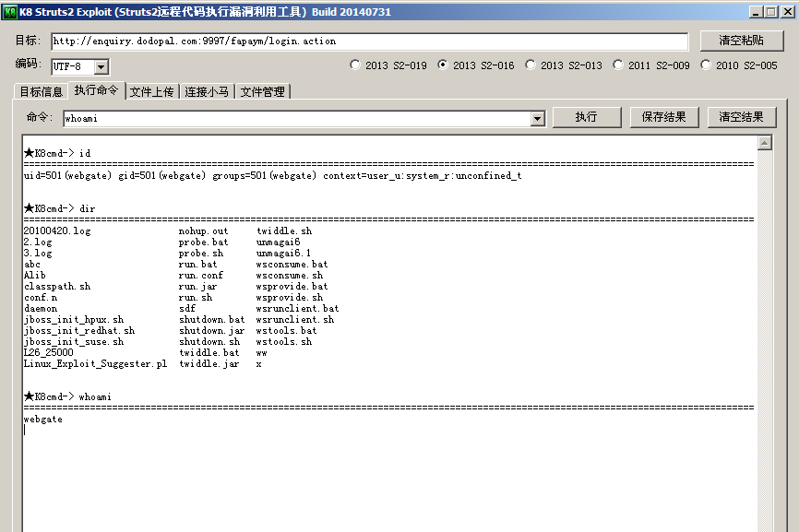Open the 连接小马 tab

(x=207, y=91)
